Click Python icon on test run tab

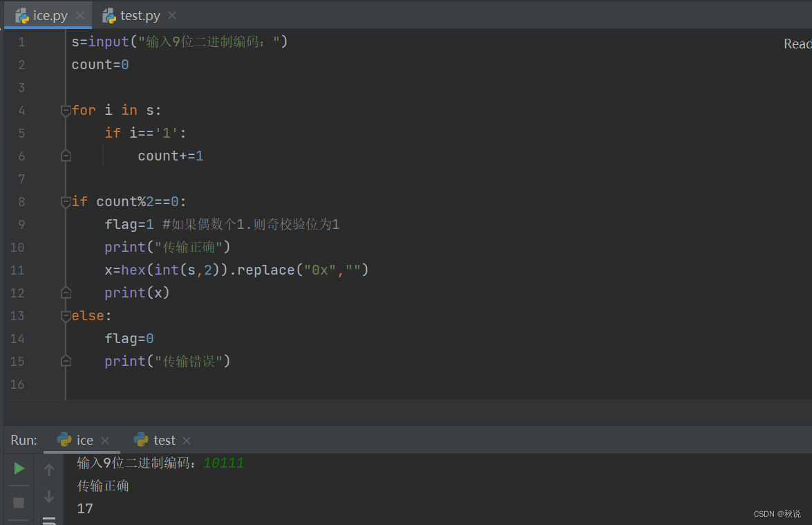tap(141, 439)
